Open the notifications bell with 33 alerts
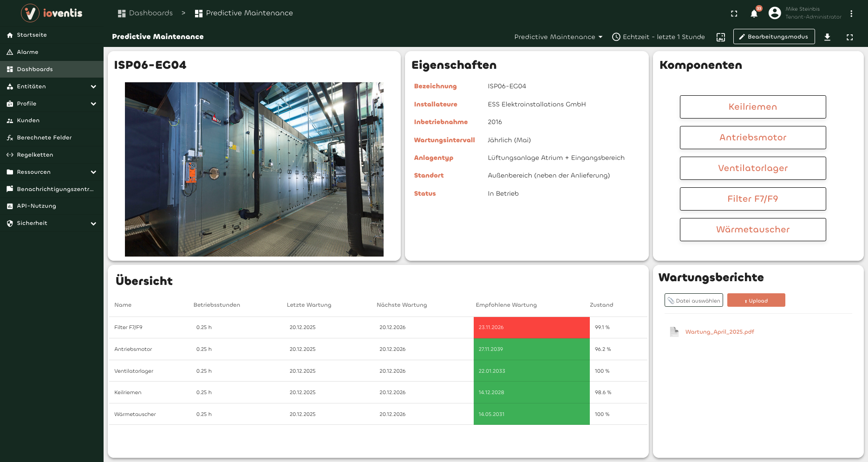This screenshot has width=868, height=462. 754,13
